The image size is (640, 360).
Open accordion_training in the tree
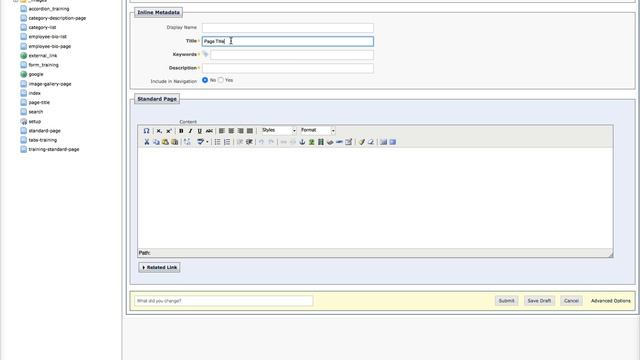coord(49,9)
